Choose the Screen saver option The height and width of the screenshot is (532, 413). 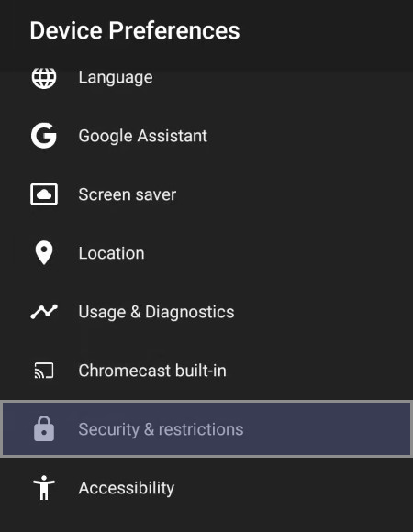[x=128, y=194]
